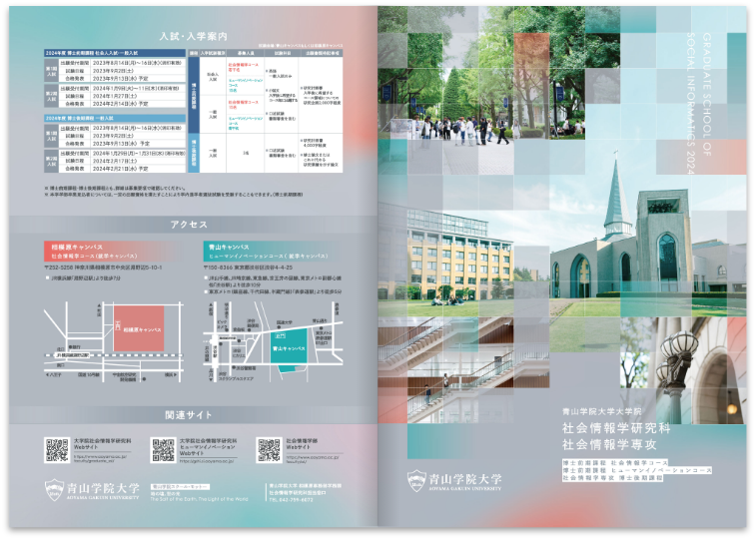Click the 社会情報学研究科 title on the front cover
This screenshot has width=756, height=540.
(x=616, y=428)
